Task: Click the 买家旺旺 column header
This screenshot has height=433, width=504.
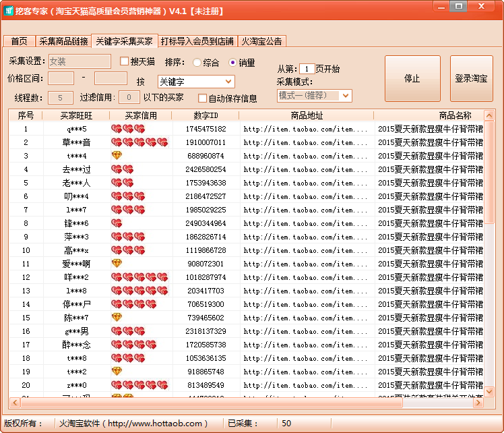Action: point(76,115)
